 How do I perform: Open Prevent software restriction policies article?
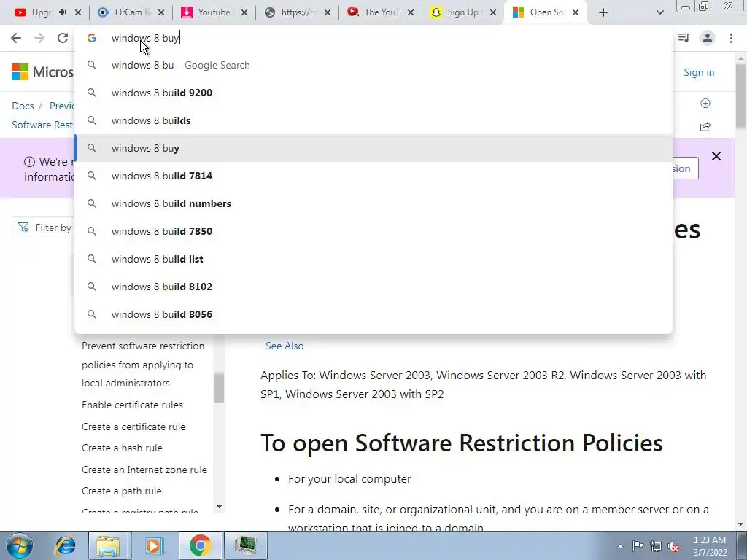143,365
